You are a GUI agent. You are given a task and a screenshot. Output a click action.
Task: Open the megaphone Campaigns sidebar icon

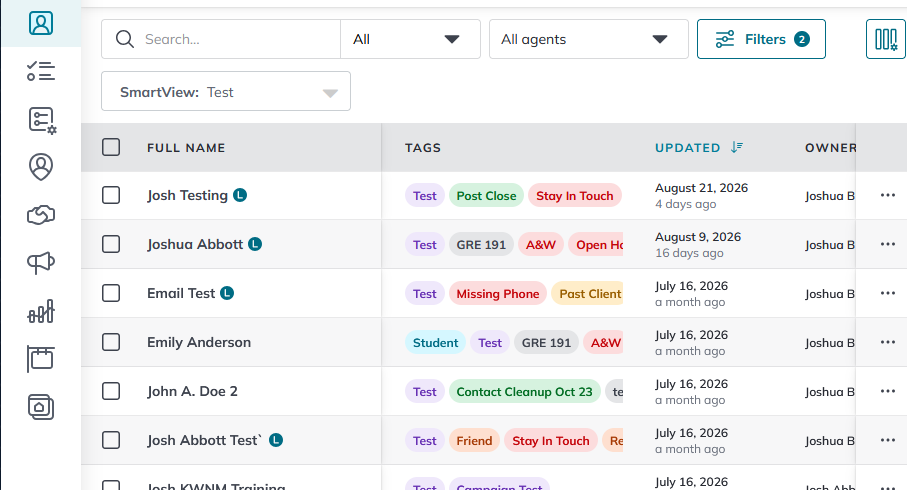(40, 263)
